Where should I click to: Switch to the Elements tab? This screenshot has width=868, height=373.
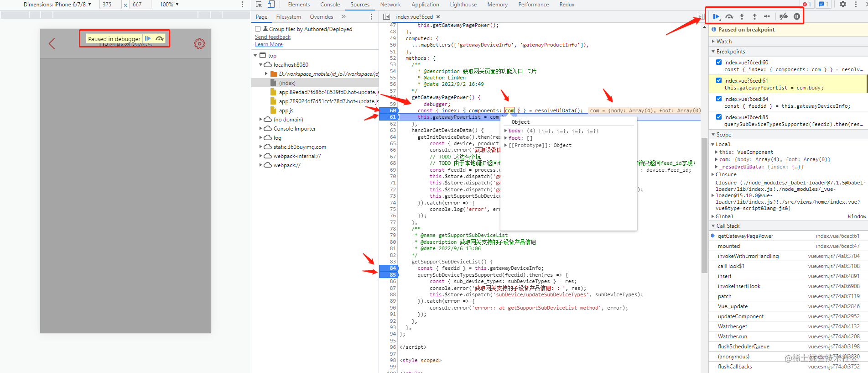coord(299,5)
